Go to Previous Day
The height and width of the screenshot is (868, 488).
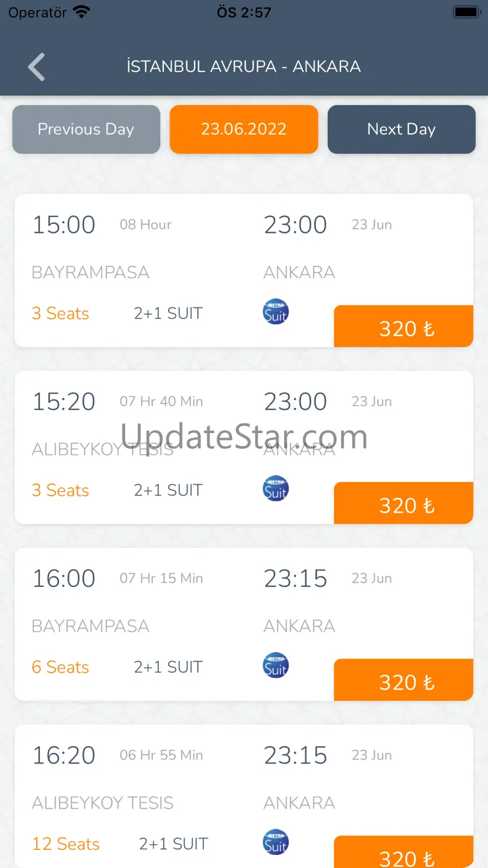coord(86,130)
